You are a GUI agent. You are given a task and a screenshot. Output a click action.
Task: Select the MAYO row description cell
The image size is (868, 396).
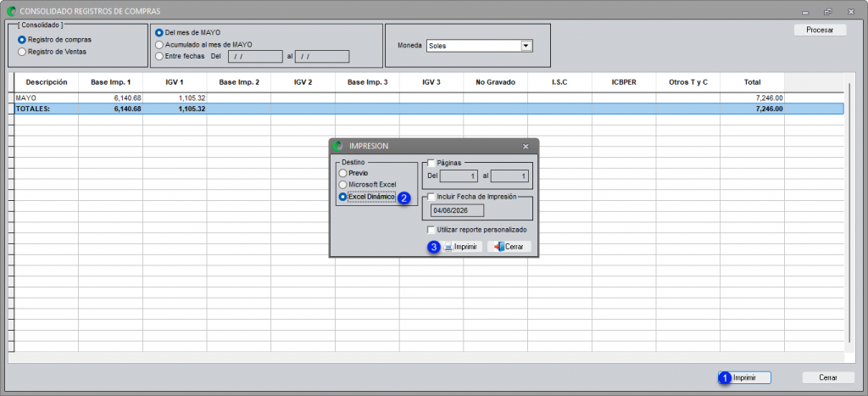tap(47, 98)
